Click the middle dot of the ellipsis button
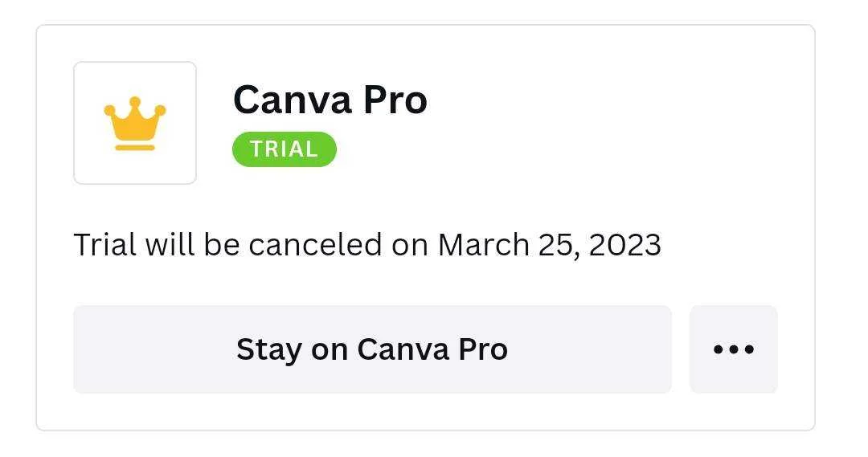This screenshot has width=868, height=457. 734,349
